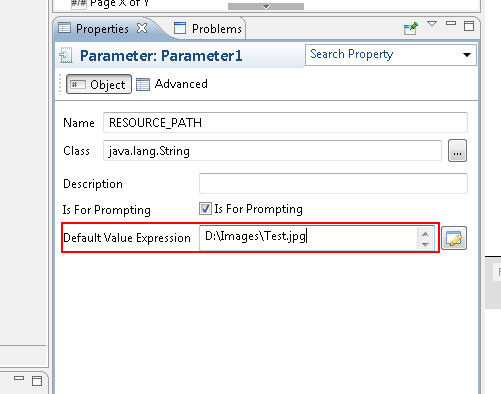Screen dimensions: 501x394
Task: Minimize the Properties panel
Action: click(x=451, y=23)
